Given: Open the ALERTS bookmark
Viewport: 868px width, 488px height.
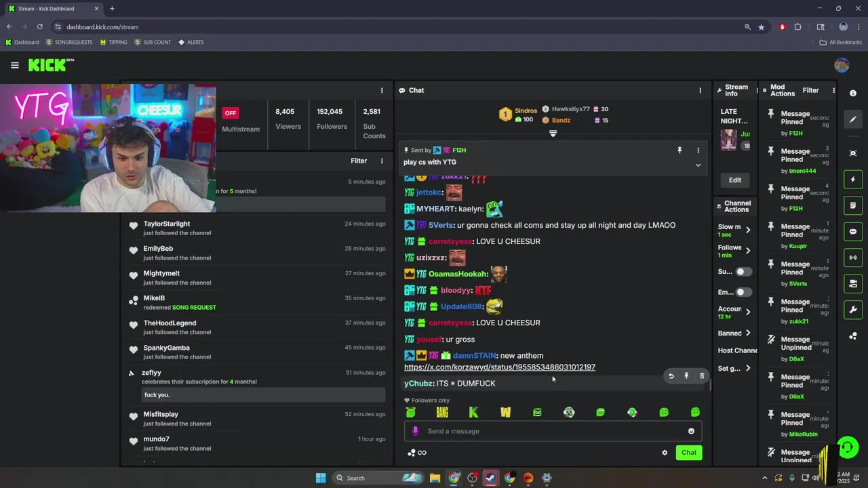Looking at the screenshot, I should tap(191, 42).
